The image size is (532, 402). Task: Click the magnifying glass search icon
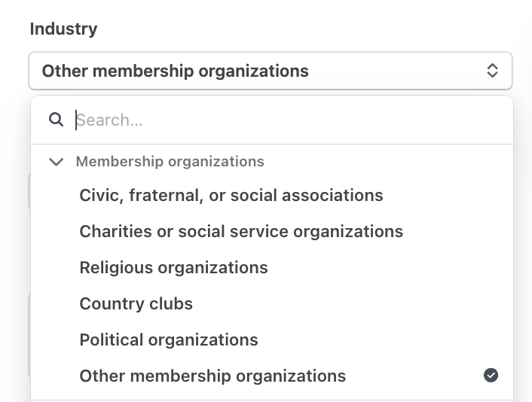[56, 120]
